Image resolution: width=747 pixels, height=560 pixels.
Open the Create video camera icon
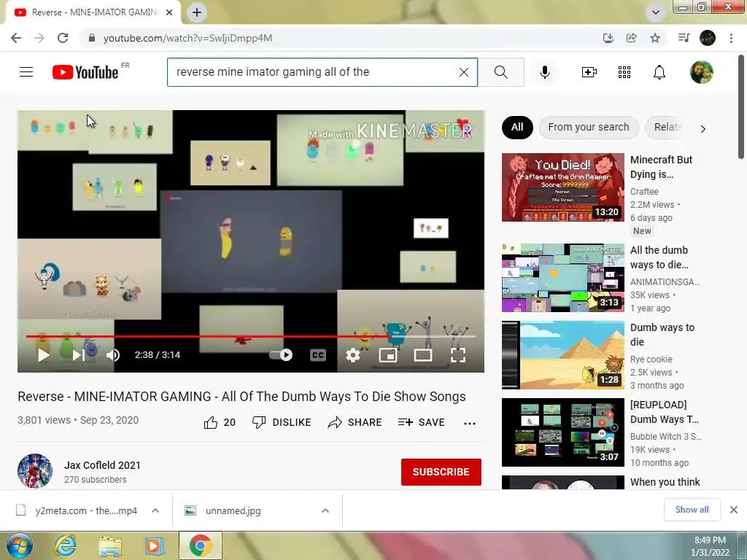589,72
